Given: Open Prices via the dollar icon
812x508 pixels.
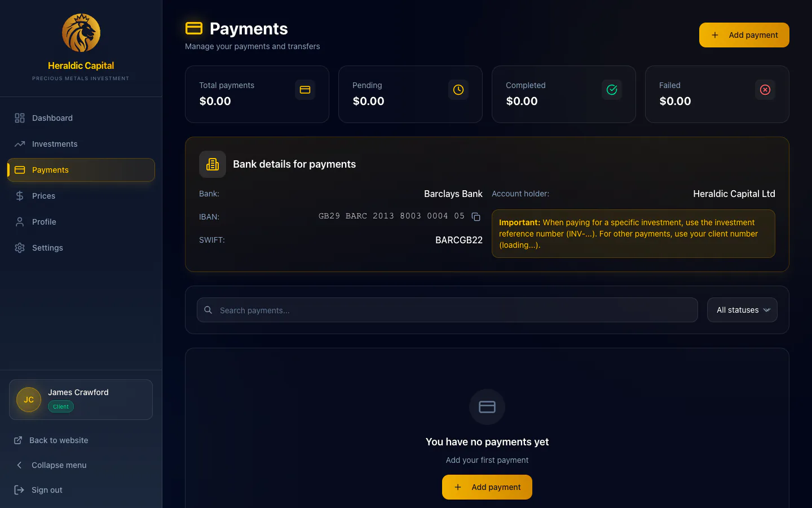Looking at the screenshot, I should 19,196.
